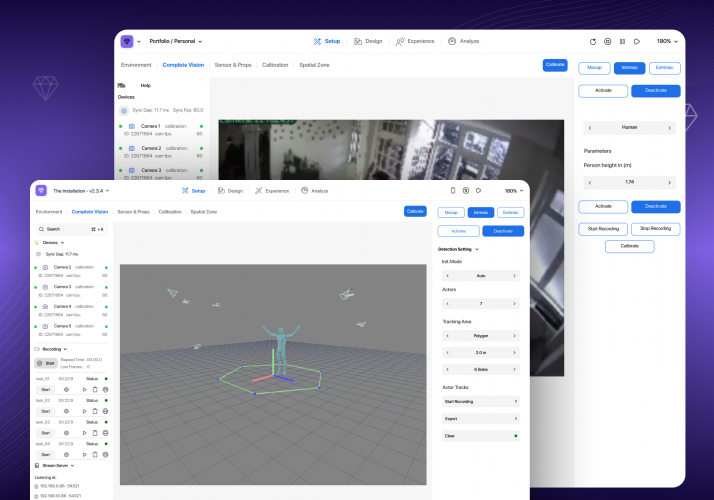The height and width of the screenshot is (500, 714).
Task: Select Mocap mode in front window
Action: tap(452, 212)
